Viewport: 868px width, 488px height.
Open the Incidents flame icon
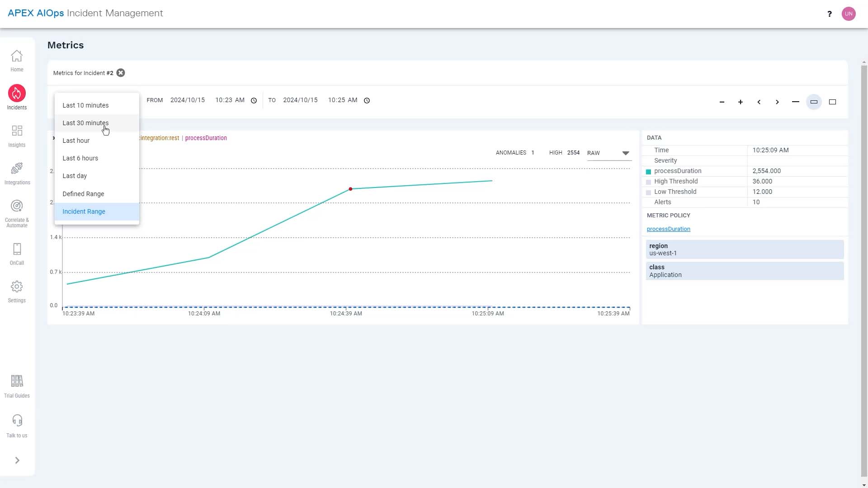tap(17, 94)
